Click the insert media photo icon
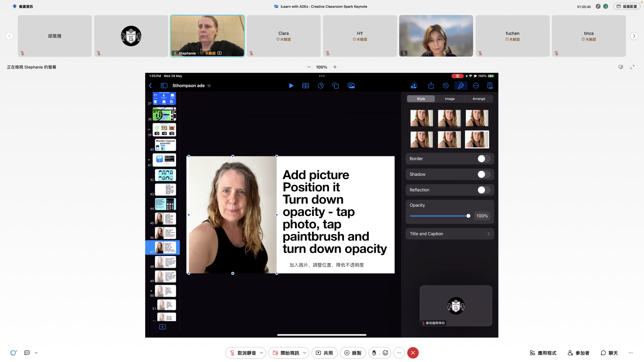 (x=351, y=86)
